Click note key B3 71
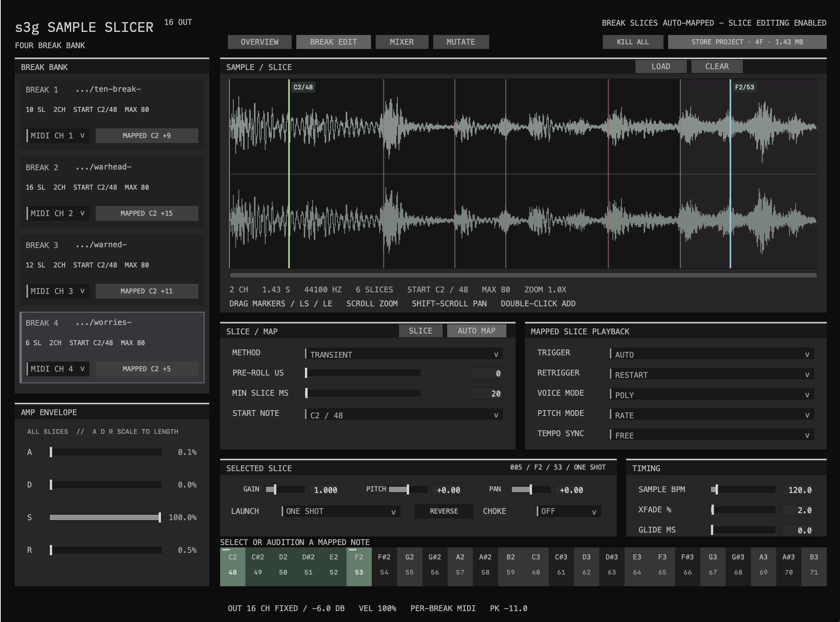This screenshot has width=840, height=622. coord(814,566)
